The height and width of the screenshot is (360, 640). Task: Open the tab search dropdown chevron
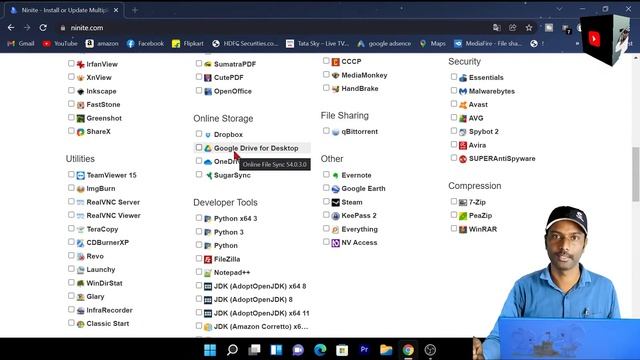[x=559, y=9]
